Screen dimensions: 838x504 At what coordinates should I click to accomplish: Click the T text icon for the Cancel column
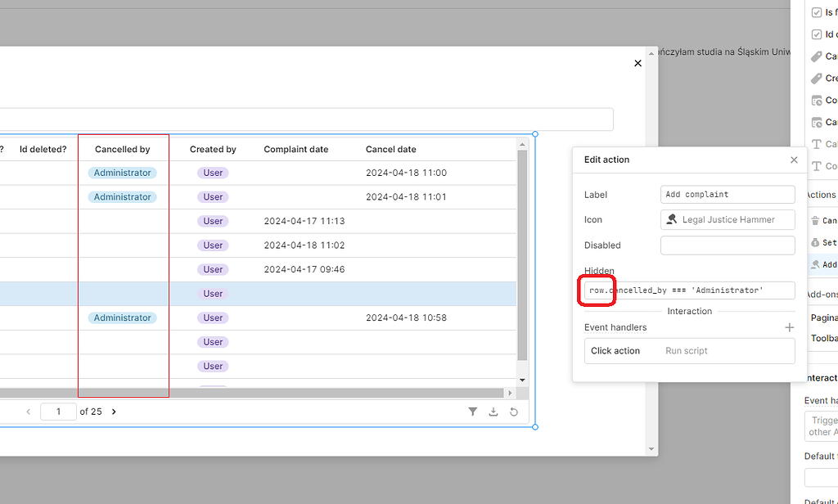(x=816, y=144)
